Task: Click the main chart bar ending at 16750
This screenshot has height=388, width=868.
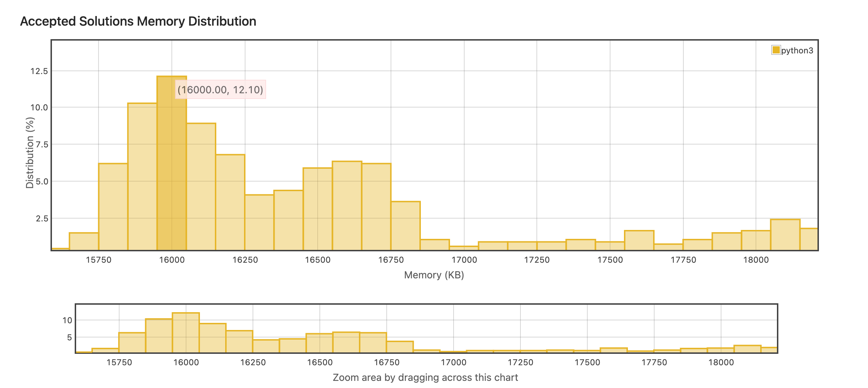Action: coord(376,206)
